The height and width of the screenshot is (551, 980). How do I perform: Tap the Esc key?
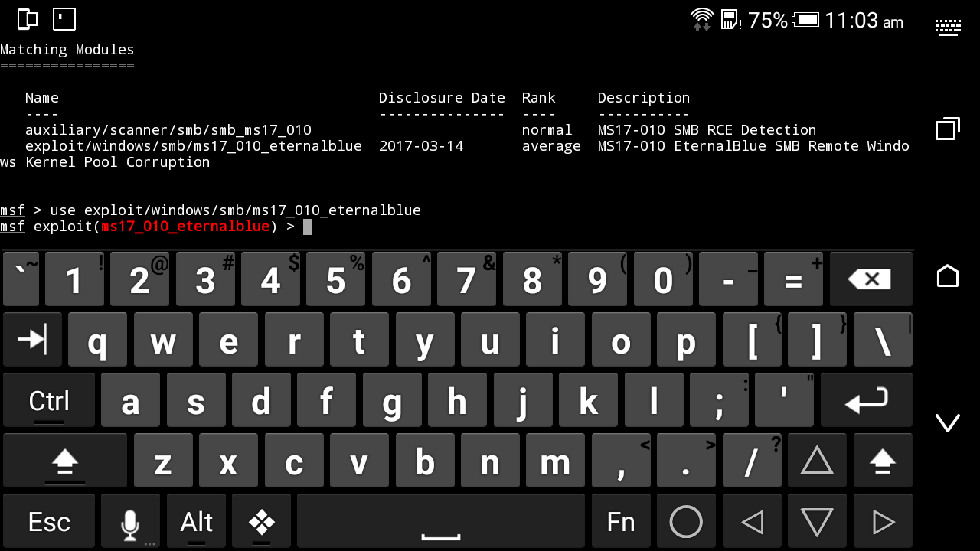tap(49, 521)
